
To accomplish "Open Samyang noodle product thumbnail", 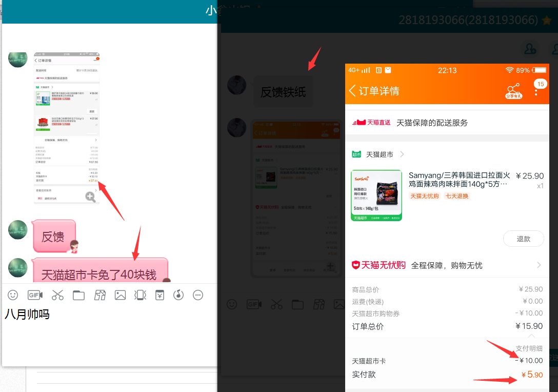I will click(x=376, y=195).
